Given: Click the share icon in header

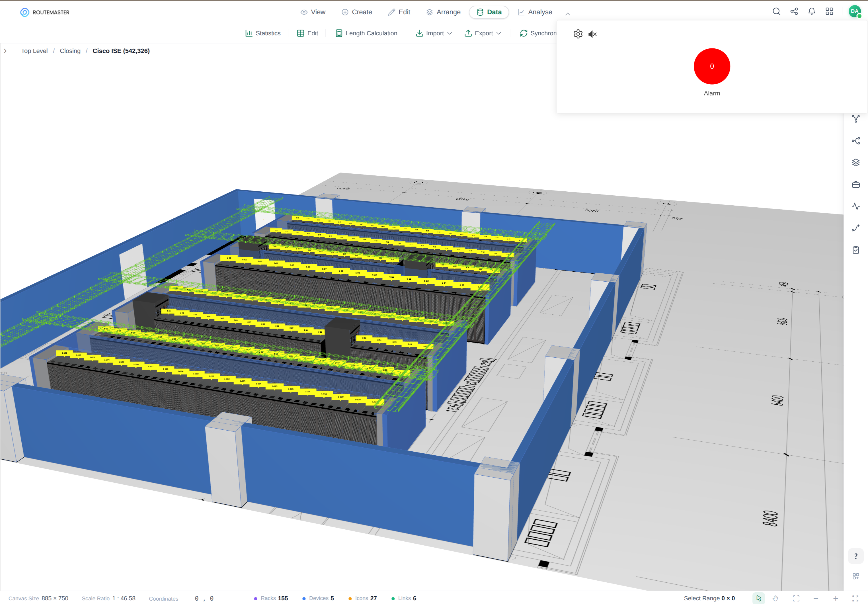Looking at the screenshot, I should [794, 11].
